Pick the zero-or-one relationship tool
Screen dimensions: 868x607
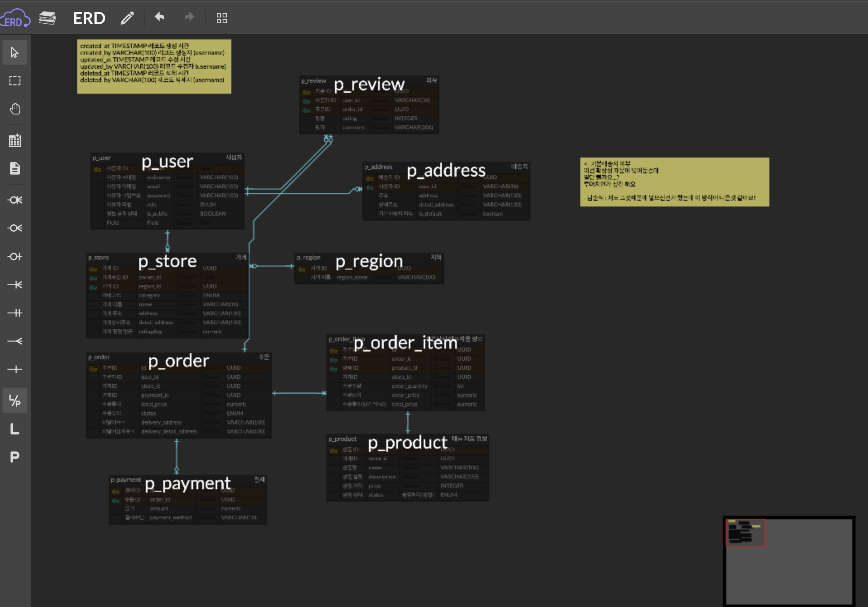click(x=15, y=257)
